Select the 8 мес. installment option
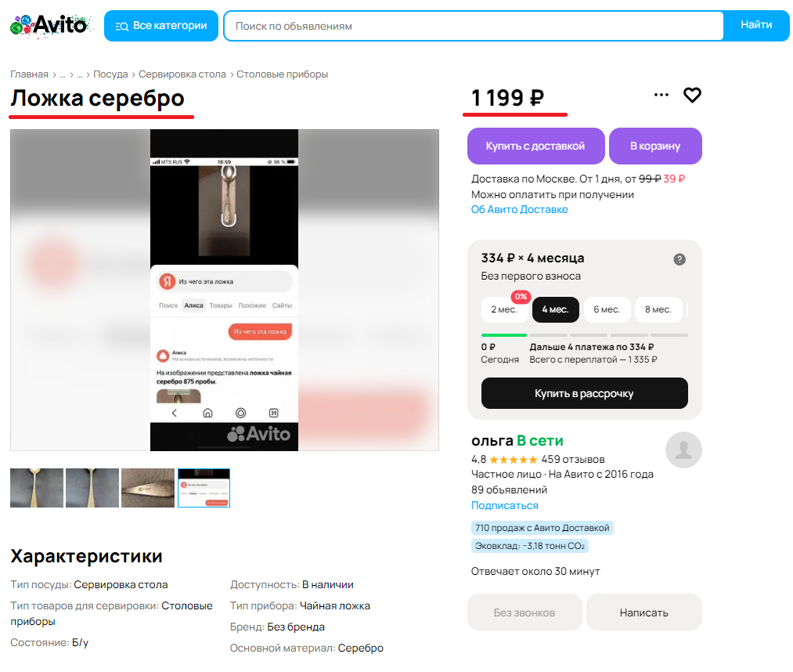This screenshot has height=672, width=793. coord(658,309)
